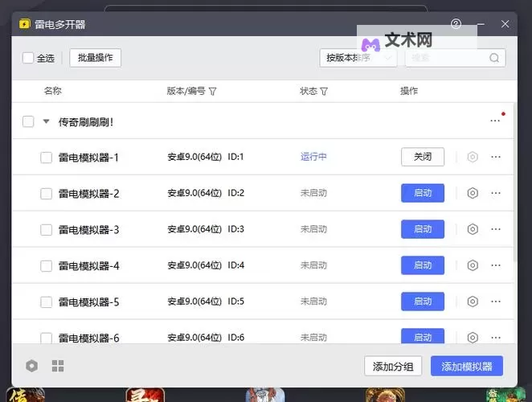
Task: Click the search magnifier icon
Action: coord(494,58)
